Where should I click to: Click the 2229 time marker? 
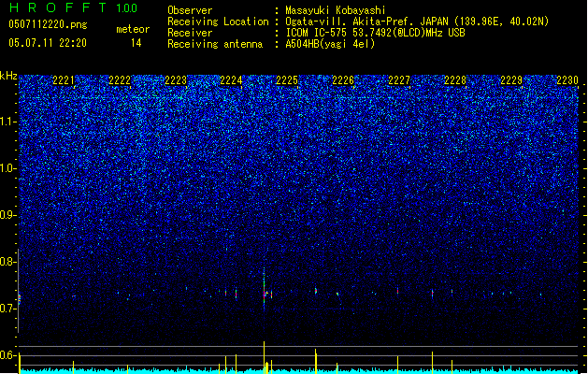pyautogui.click(x=511, y=80)
